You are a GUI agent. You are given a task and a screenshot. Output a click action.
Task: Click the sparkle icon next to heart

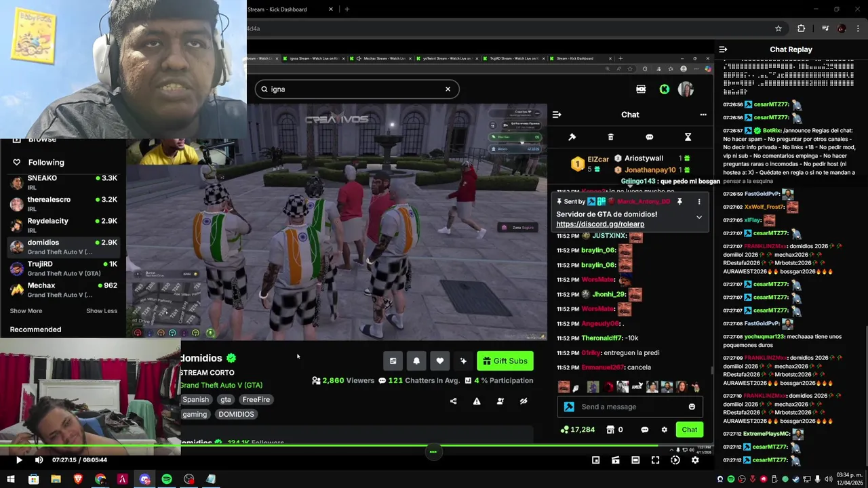point(463,361)
